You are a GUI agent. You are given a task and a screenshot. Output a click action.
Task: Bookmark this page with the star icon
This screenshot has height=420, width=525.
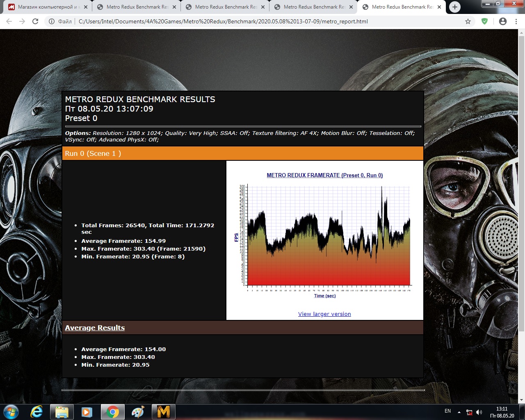click(x=468, y=21)
